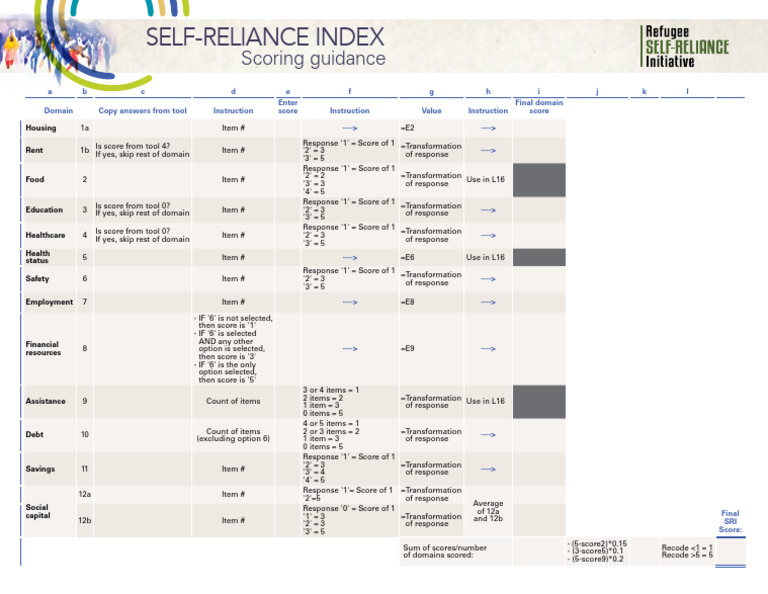Click the "IF '6' is not selected" instruction
Screen dimensions: 768x594
233,322
